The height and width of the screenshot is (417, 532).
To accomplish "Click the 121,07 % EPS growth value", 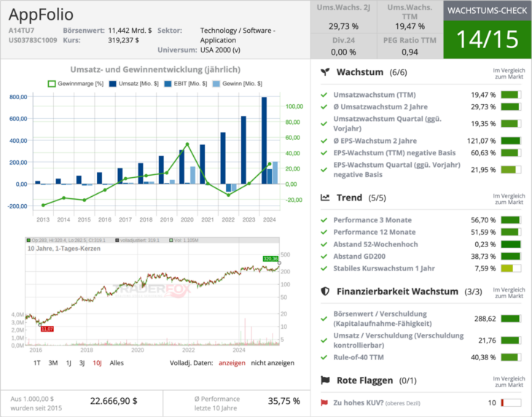I will tap(482, 141).
